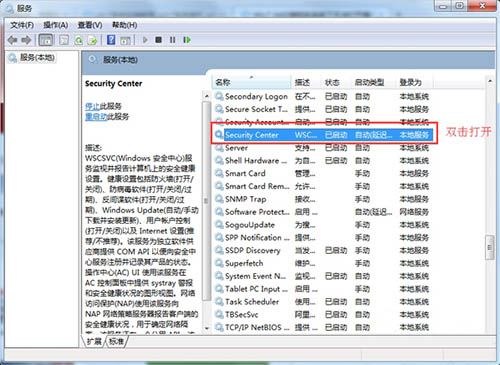Open the Properties toolbar icon
Viewport: 500px width, 365px height.
pyautogui.click(x=64, y=40)
